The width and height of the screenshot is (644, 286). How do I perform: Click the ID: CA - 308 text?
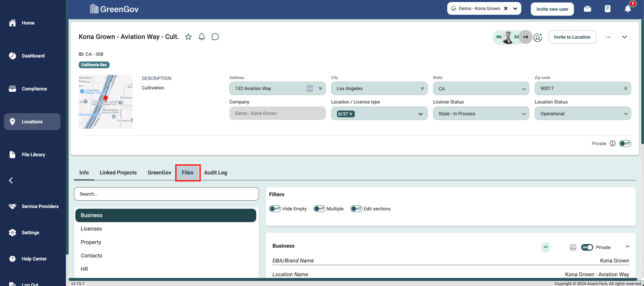click(x=91, y=54)
